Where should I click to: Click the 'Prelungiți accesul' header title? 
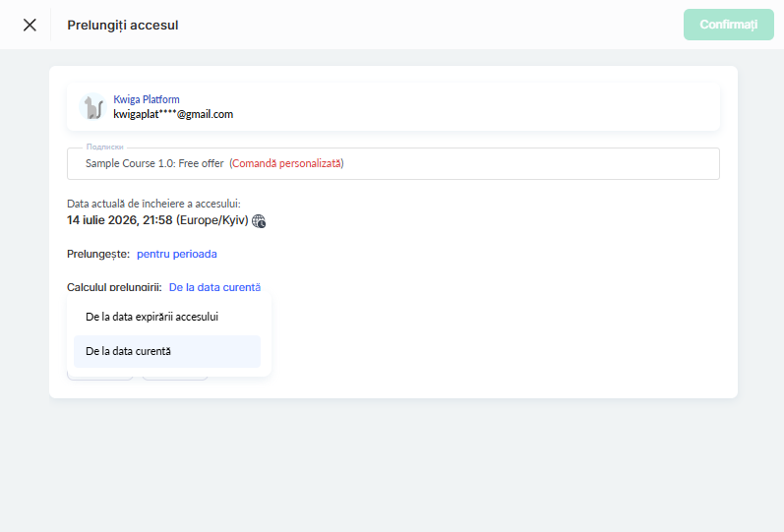click(123, 25)
